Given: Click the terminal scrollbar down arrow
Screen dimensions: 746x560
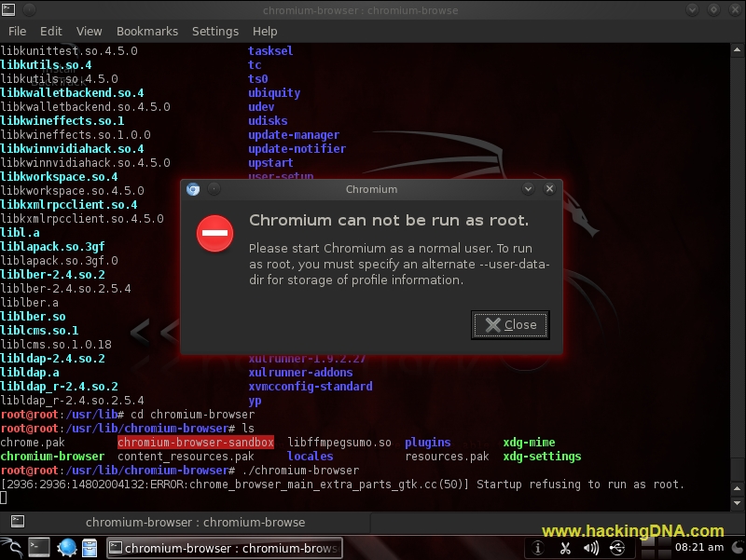Looking at the screenshot, I should (737, 503).
